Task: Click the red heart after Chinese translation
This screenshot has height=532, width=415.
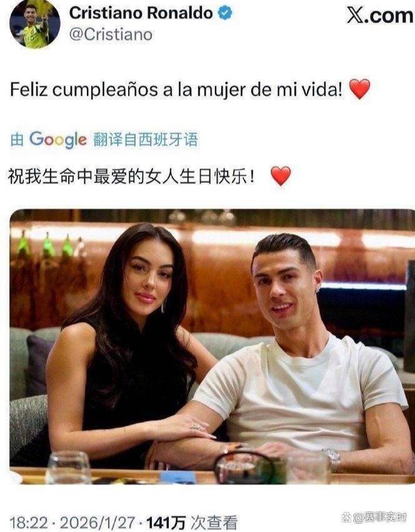Action: tap(281, 176)
